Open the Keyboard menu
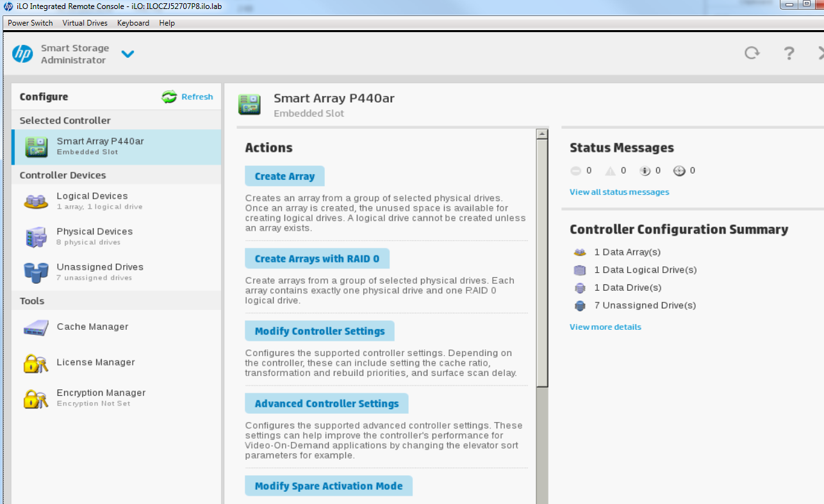The image size is (824, 504). tap(133, 23)
